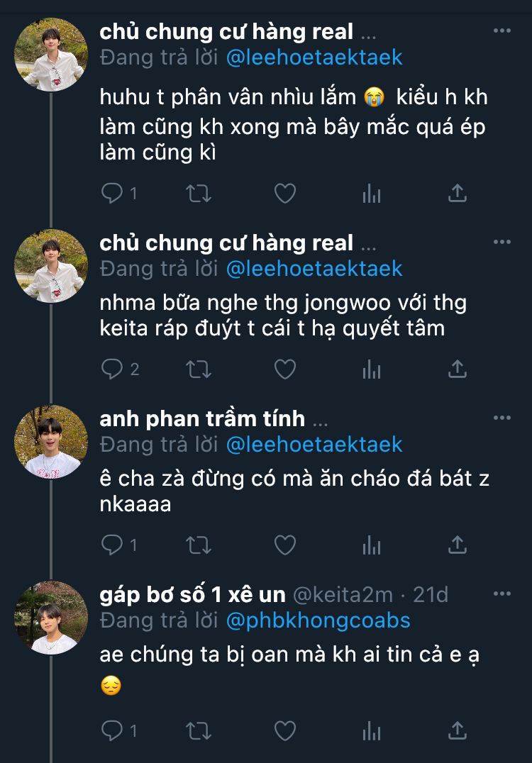
Task: Share the 'huhu t phân vân' tweet
Action: (x=457, y=193)
